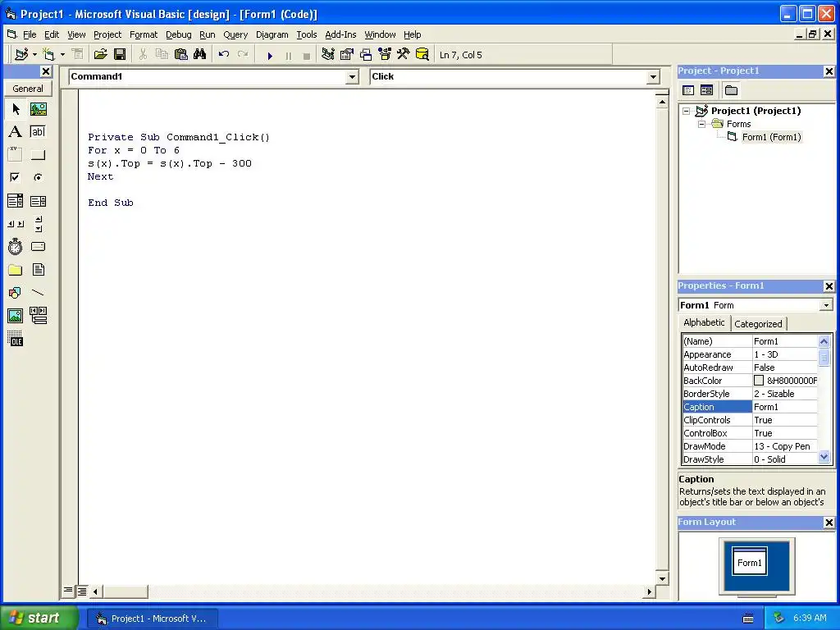Select the CheckBox control in the toolbox
Screen dimensions: 840x630
coord(16,177)
